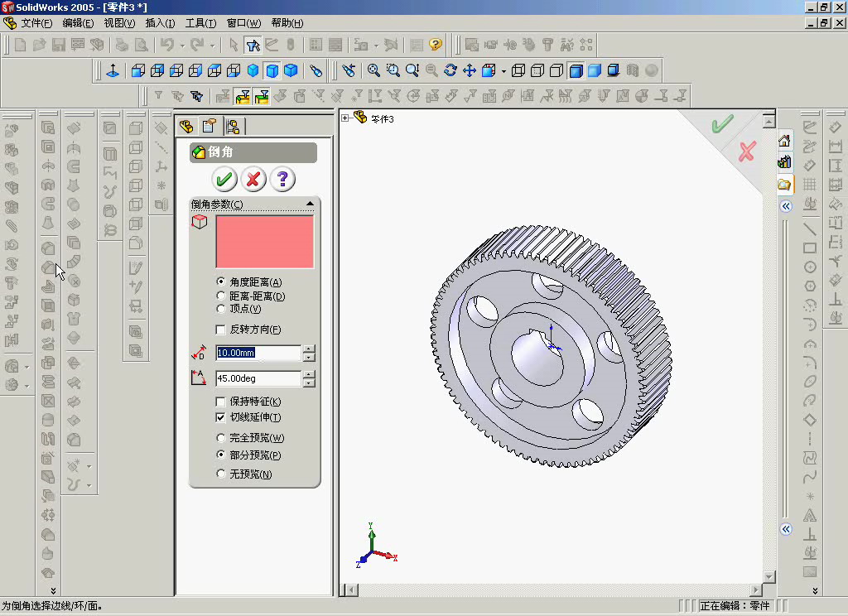The width and height of the screenshot is (848, 616).
Task: Click the Rotate View icon
Action: (x=450, y=70)
